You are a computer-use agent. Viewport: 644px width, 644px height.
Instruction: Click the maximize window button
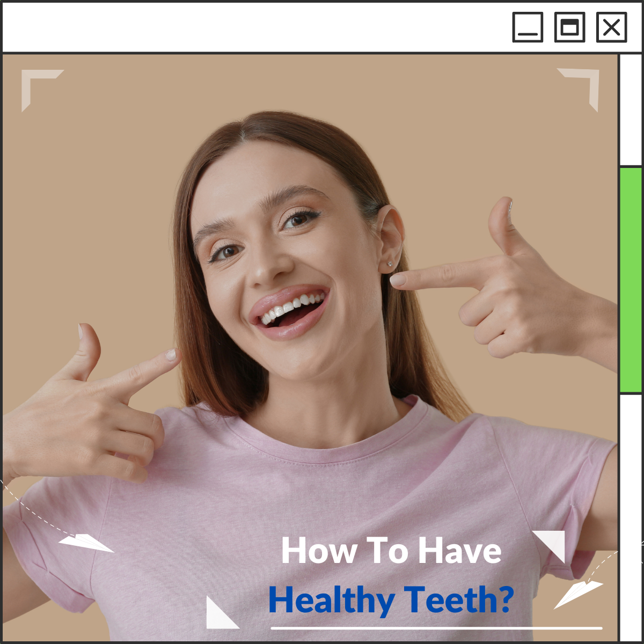coord(569,27)
